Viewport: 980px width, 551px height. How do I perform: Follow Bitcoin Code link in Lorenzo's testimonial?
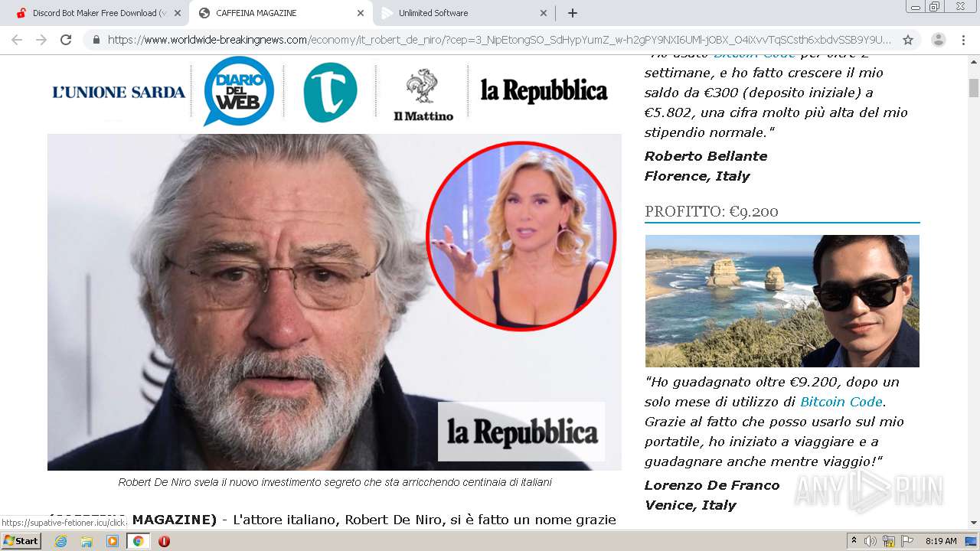841,402
